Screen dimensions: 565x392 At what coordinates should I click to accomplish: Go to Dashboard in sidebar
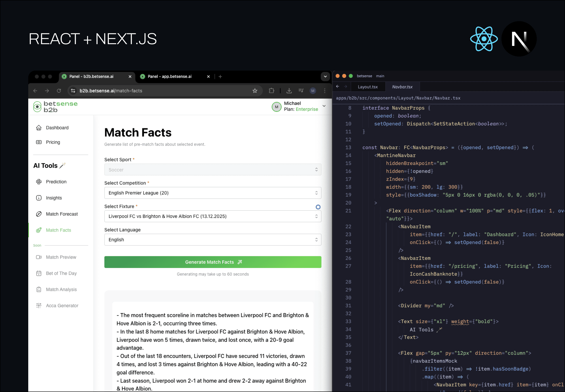click(57, 128)
